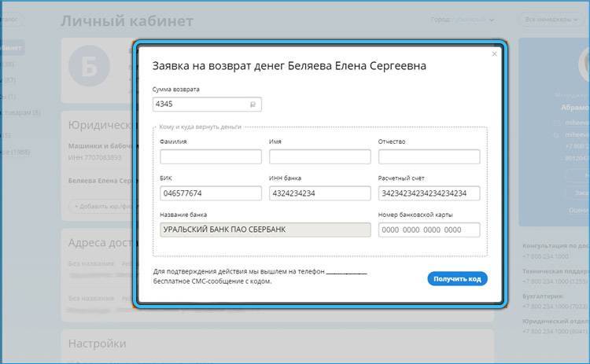Focus the Имя text field
Screen dimensions: 590x364
(x=320, y=156)
